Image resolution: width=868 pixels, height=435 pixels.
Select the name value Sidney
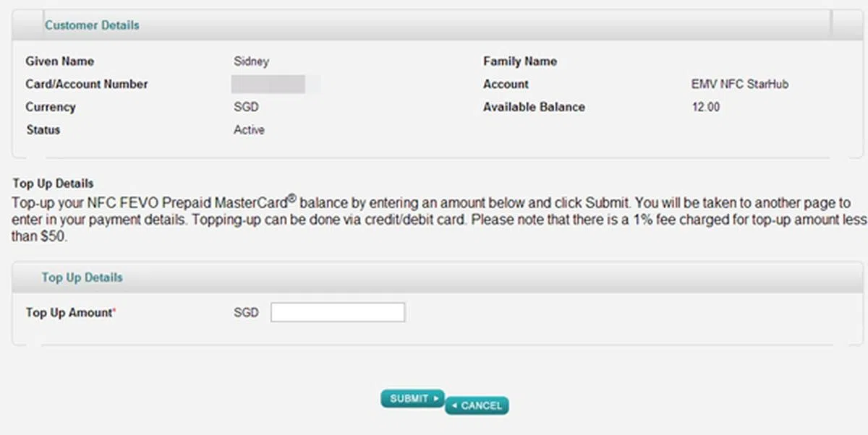pos(251,61)
